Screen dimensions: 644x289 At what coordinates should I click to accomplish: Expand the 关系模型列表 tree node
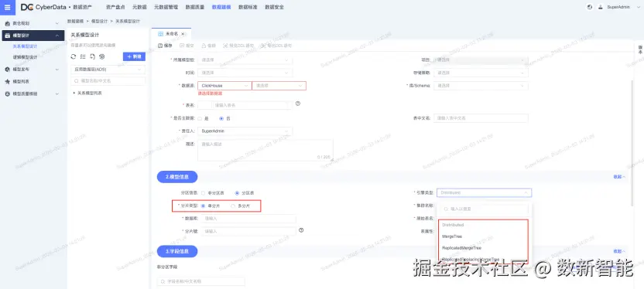tap(74, 93)
